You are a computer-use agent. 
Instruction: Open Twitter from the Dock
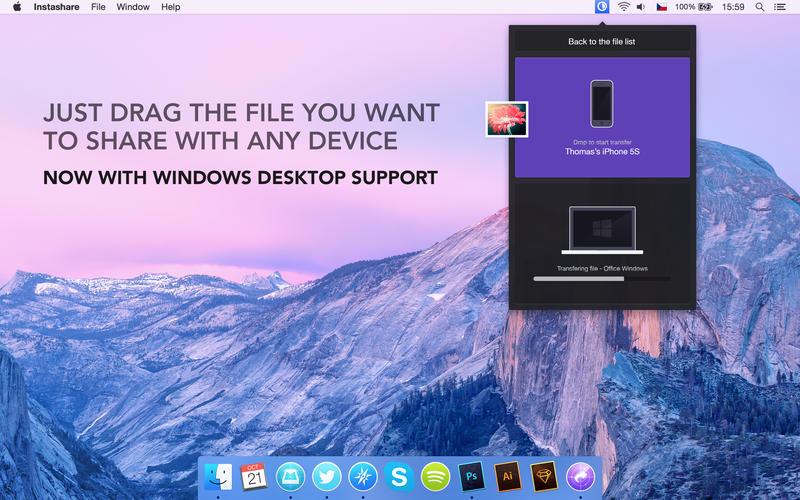coord(327,477)
